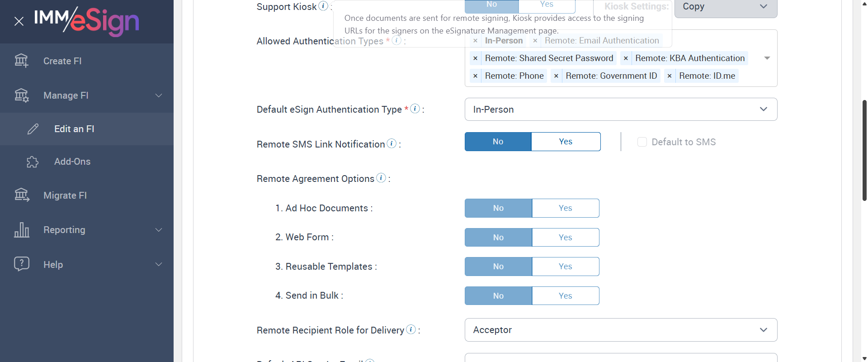Set Send in Bulk to Yes
The image size is (868, 362).
[566, 296]
